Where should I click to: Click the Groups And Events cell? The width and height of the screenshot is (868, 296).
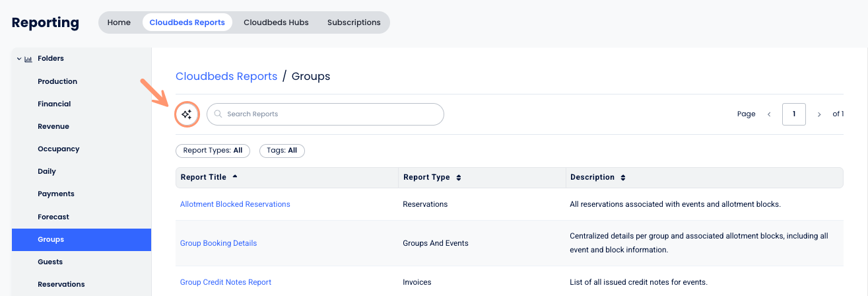click(436, 243)
